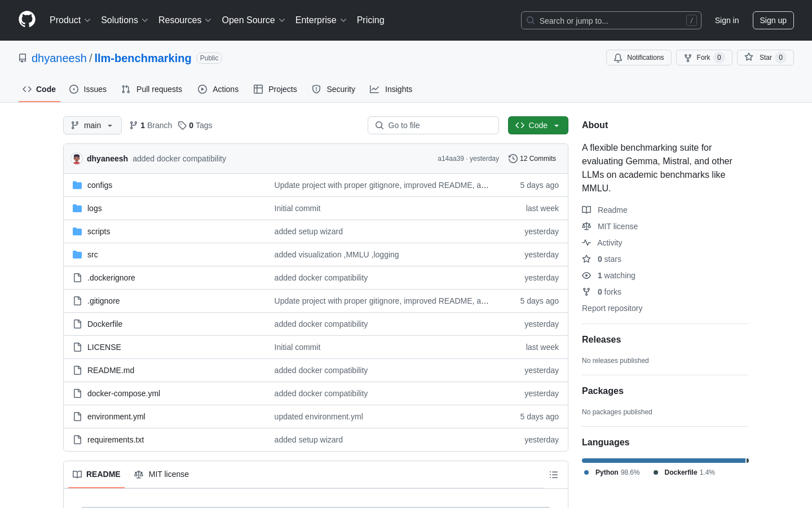Click the Python language bar segment

point(664,461)
